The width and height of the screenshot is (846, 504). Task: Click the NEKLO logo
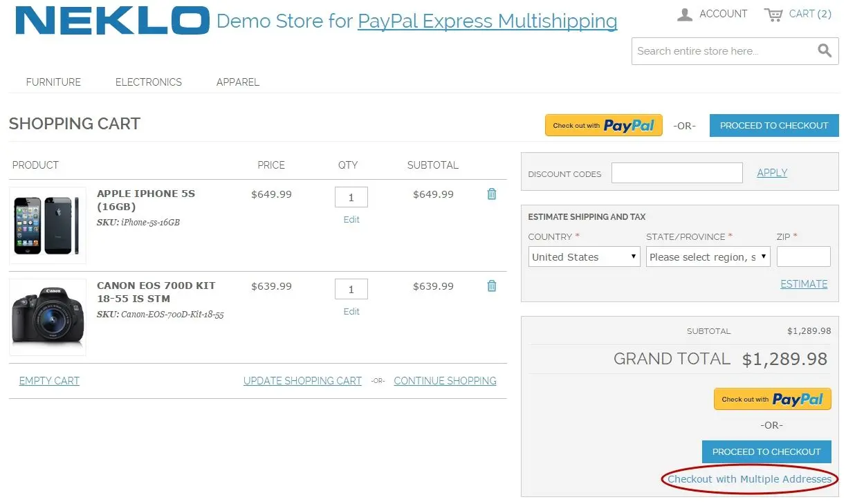tap(112, 21)
